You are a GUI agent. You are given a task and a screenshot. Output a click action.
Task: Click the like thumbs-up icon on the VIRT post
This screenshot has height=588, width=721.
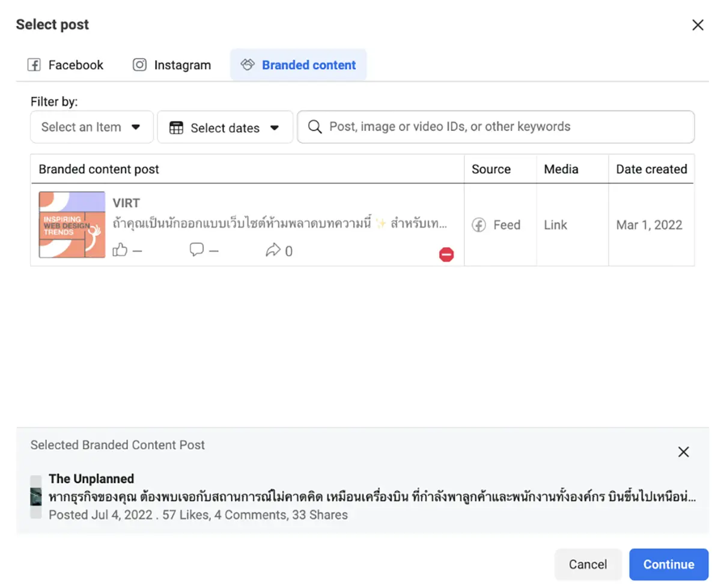click(120, 250)
